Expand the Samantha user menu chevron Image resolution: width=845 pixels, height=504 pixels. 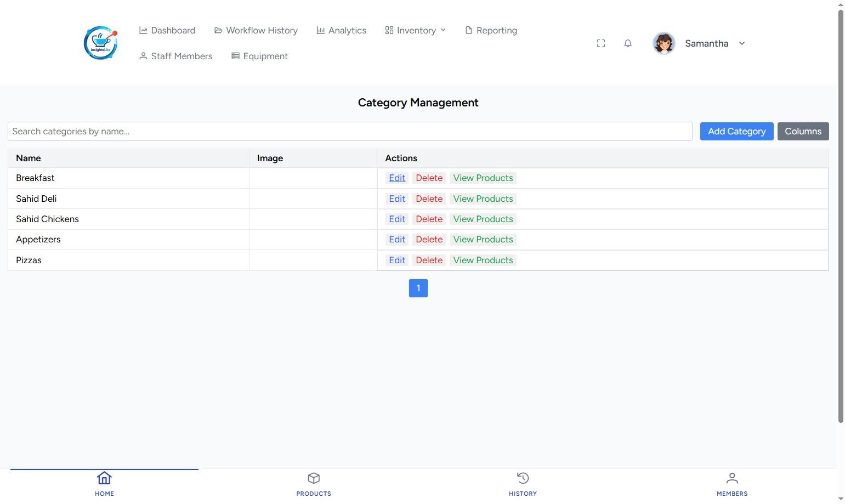point(742,43)
